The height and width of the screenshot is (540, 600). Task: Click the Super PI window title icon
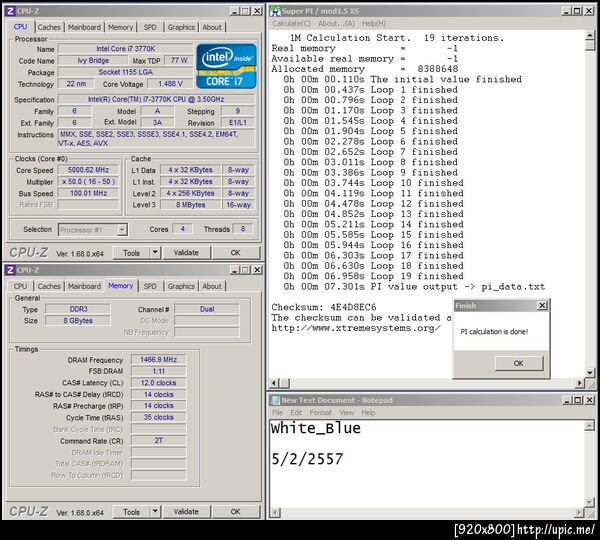point(275,11)
